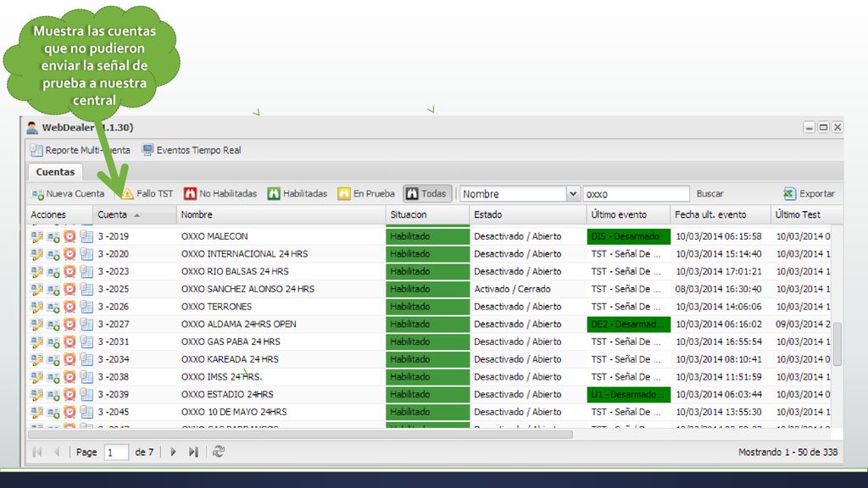The width and height of the screenshot is (868, 488).
Task: Click green-plus copy icon in 3-2020 row
Action: pyautogui.click(x=53, y=254)
